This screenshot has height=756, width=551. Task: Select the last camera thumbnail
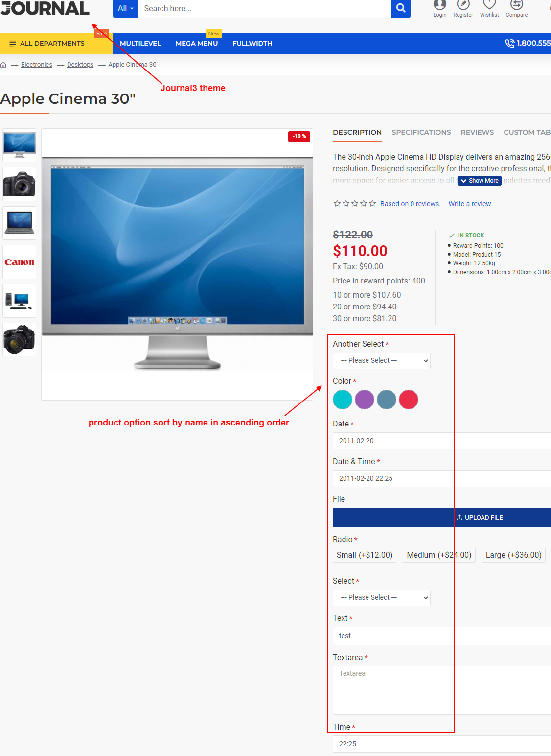click(20, 339)
